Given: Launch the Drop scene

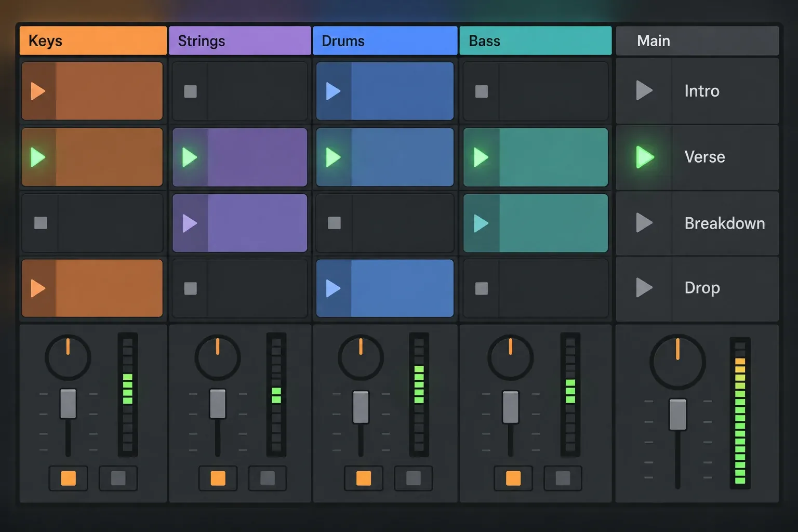Looking at the screenshot, I should coord(644,287).
